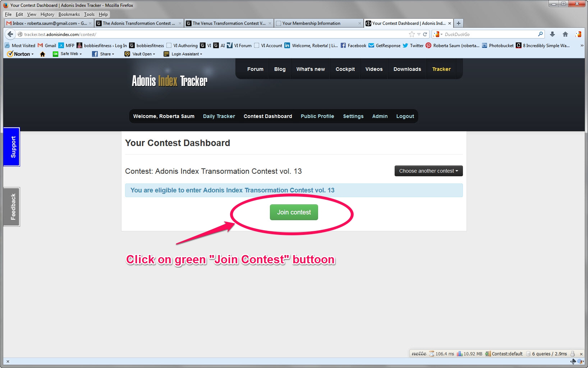588x368 pixels.
Task: Open the Vault Open dropdown
Action: tap(140, 54)
